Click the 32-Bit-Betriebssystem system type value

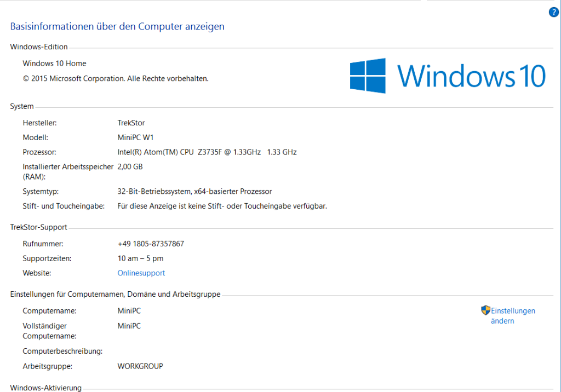click(194, 192)
